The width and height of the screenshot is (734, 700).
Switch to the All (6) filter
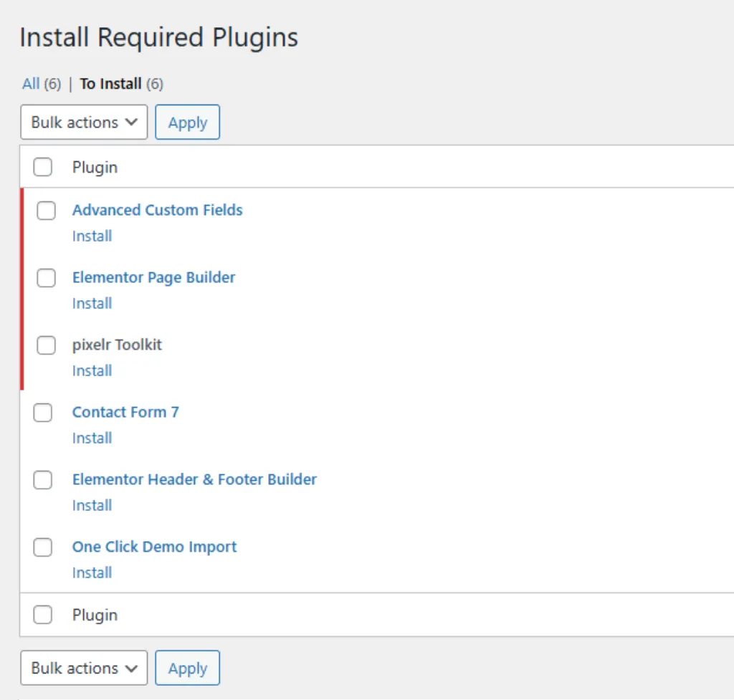(x=31, y=84)
